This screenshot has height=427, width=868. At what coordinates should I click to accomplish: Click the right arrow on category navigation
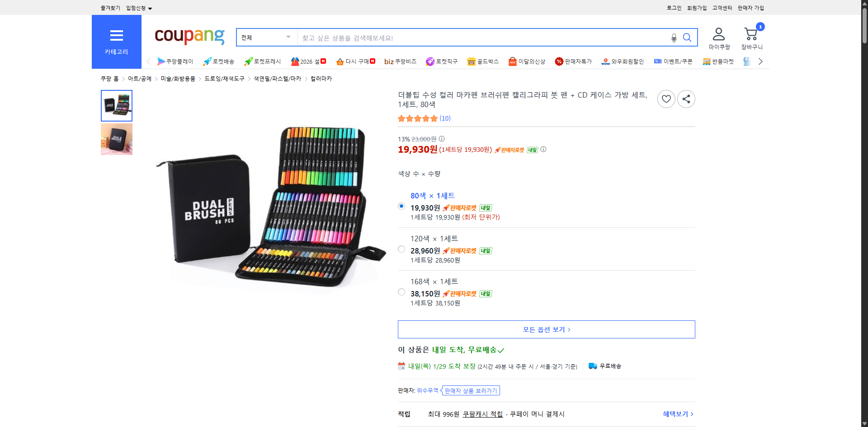click(760, 61)
